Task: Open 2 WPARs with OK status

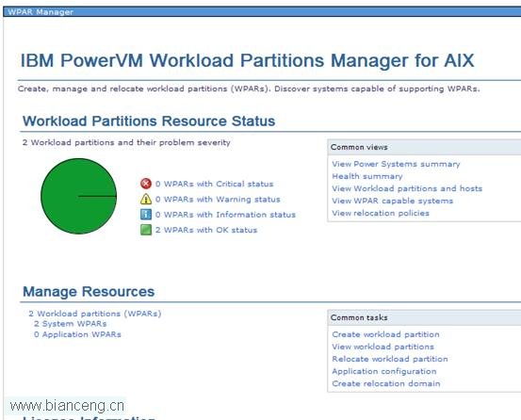Action: coord(206,230)
